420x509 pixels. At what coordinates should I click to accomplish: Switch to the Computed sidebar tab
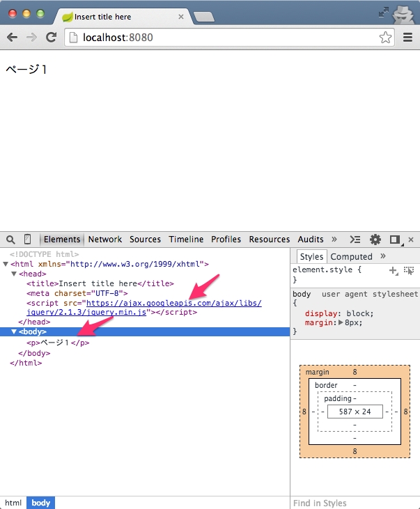351,256
